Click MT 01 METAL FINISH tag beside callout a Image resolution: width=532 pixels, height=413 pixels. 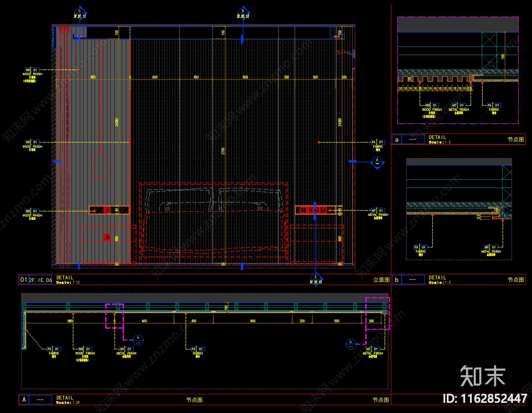(126, 352)
